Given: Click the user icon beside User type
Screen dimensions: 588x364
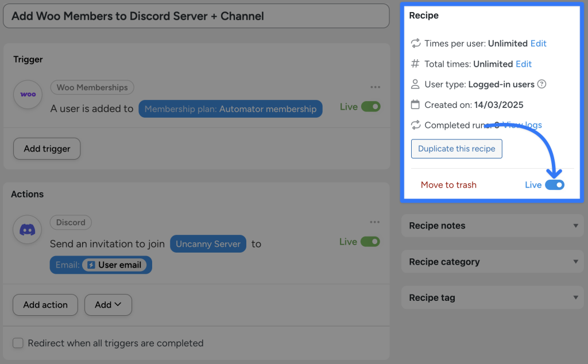Looking at the screenshot, I should point(415,84).
